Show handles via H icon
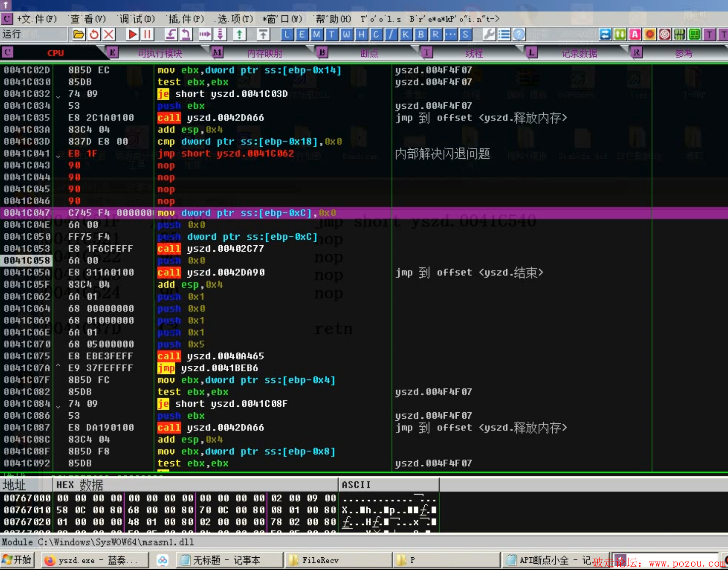This screenshot has width=728, height=570. pyautogui.click(x=361, y=34)
